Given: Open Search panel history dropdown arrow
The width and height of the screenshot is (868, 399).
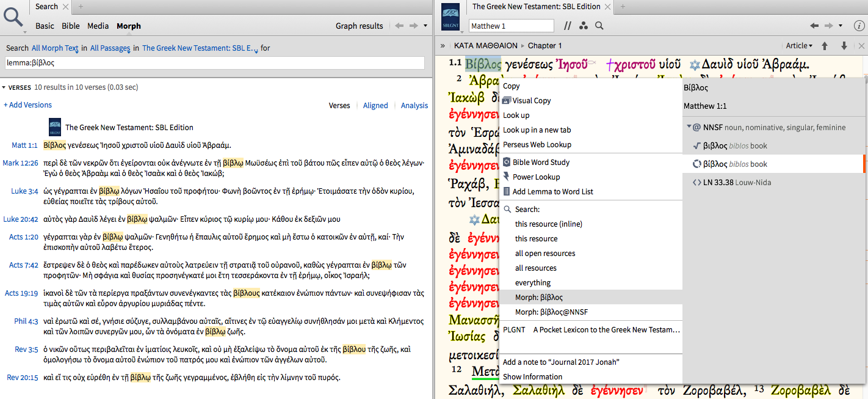Looking at the screenshot, I should coord(425,26).
